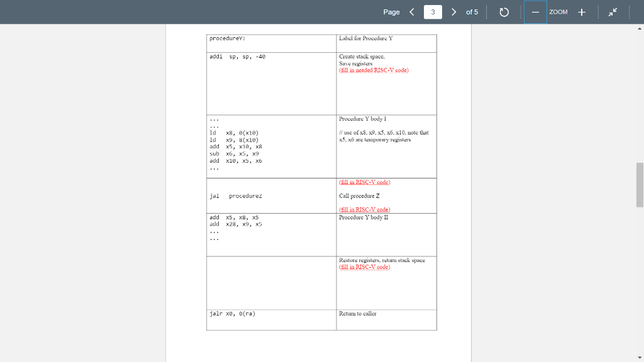Image resolution: width=644 pixels, height=362 pixels.
Task: Click the page number input showing 3
Action: tap(432, 11)
